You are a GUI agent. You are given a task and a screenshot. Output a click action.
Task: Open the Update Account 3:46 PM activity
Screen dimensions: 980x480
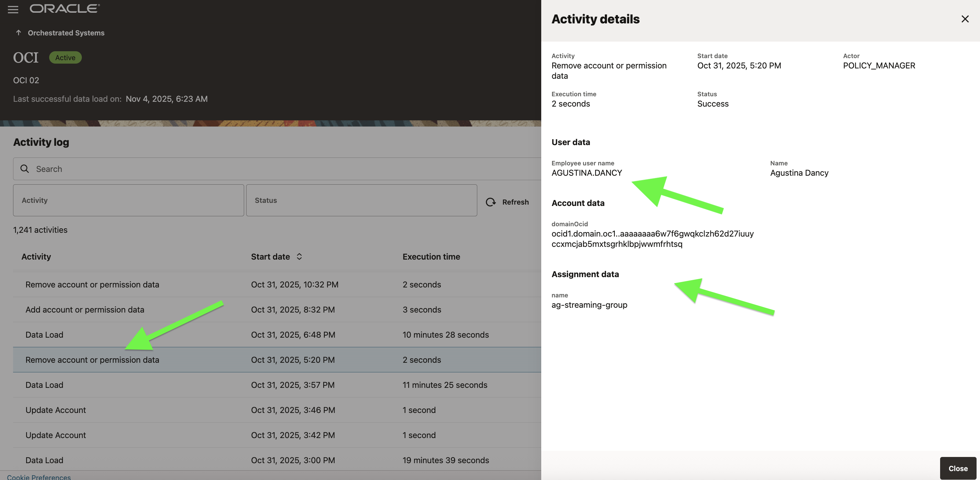56,410
